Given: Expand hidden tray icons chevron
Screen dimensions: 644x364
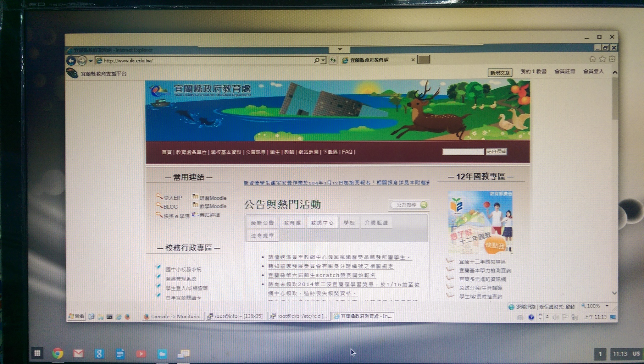Looking at the screenshot, I should [x=547, y=317].
